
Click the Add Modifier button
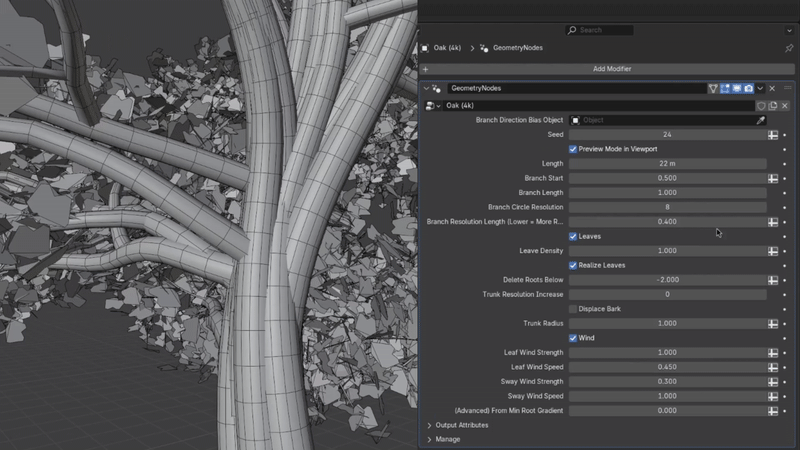coord(607,69)
